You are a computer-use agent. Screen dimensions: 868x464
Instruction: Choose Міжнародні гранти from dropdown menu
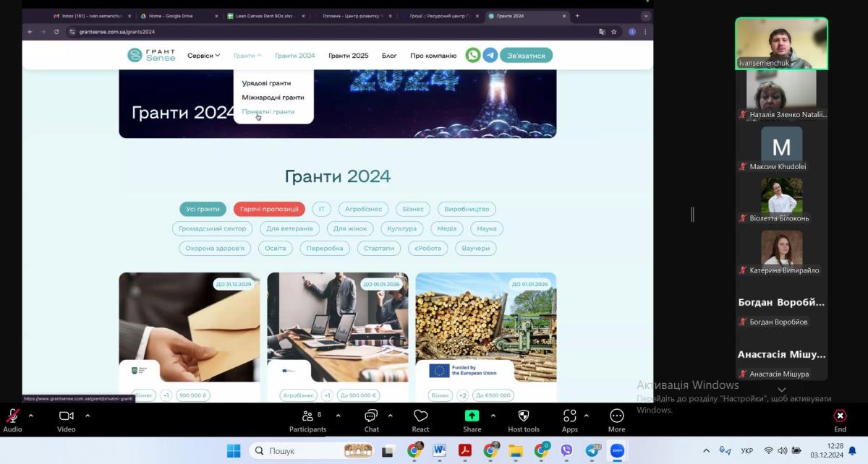click(273, 98)
